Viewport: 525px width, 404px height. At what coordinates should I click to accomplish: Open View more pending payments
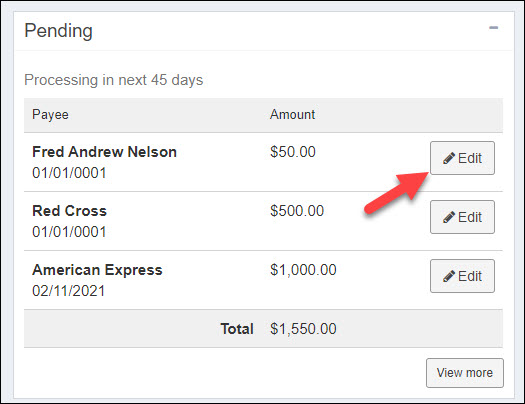465,373
